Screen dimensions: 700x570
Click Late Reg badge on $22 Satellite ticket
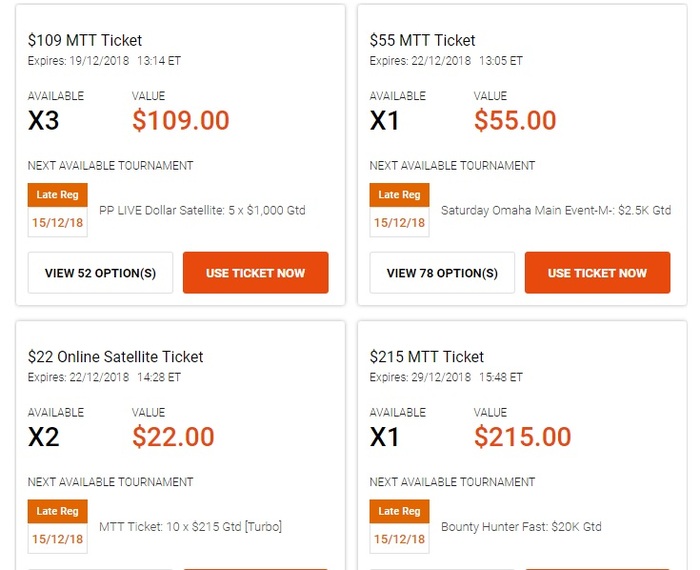(58, 511)
